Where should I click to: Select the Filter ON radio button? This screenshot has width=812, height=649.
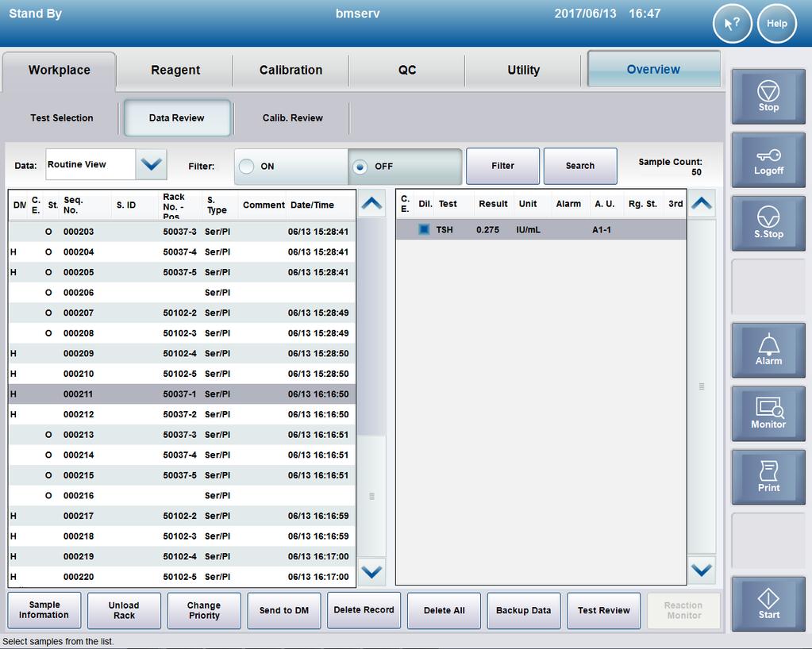point(247,166)
